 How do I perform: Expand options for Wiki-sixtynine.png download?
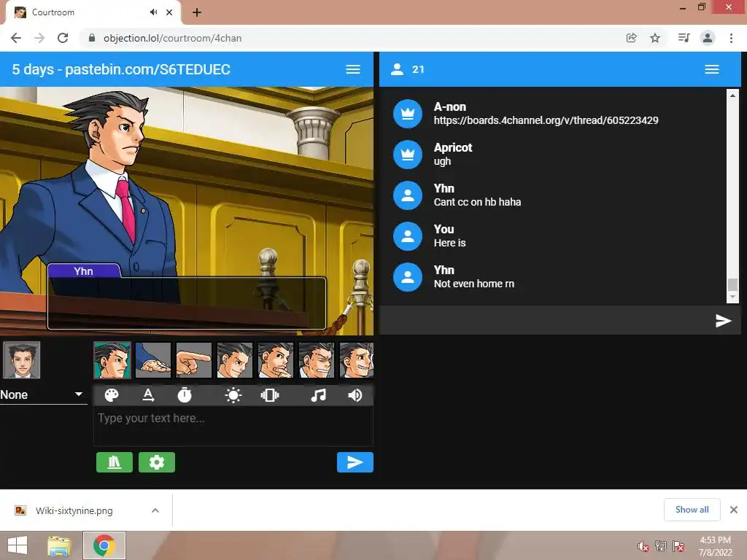tap(155, 510)
